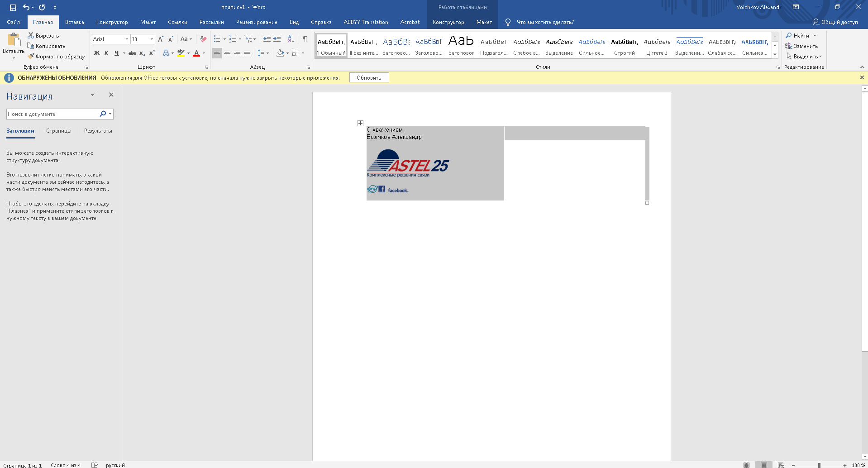
Task: Click the table move handle icon
Action: pyautogui.click(x=360, y=123)
